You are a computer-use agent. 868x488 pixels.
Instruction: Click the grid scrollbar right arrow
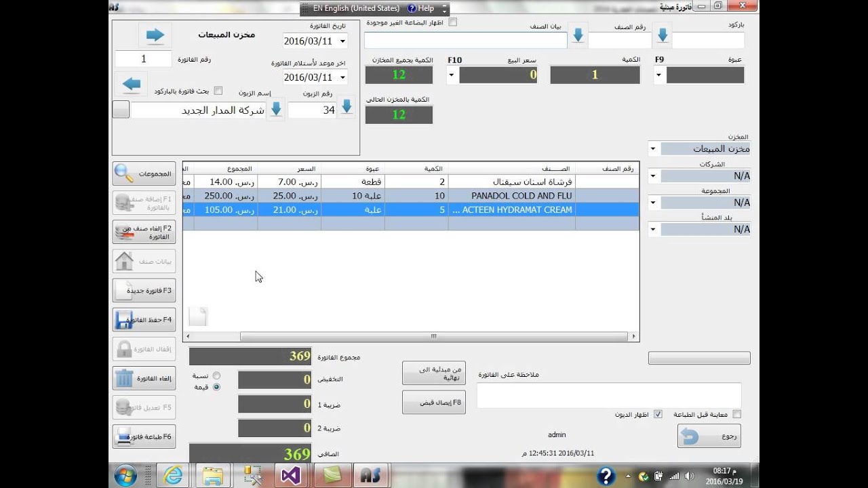[634, 336]
